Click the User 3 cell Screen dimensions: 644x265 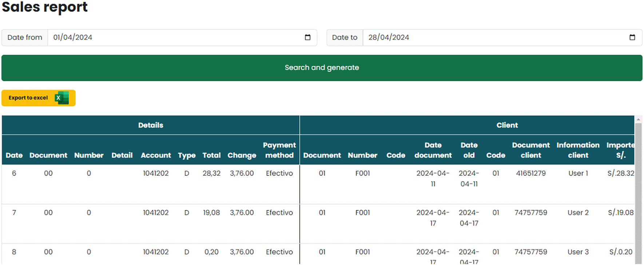(578, 252)
